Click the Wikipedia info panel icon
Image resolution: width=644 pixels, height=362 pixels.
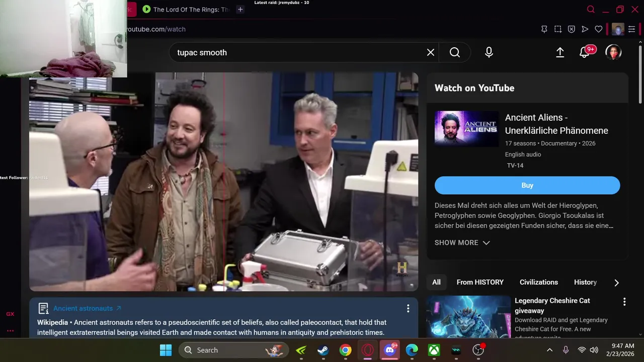click(x=44, y=308)
